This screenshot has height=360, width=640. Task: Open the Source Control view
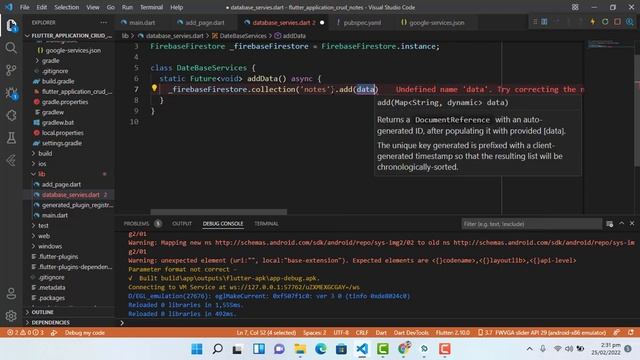(11, 70)
